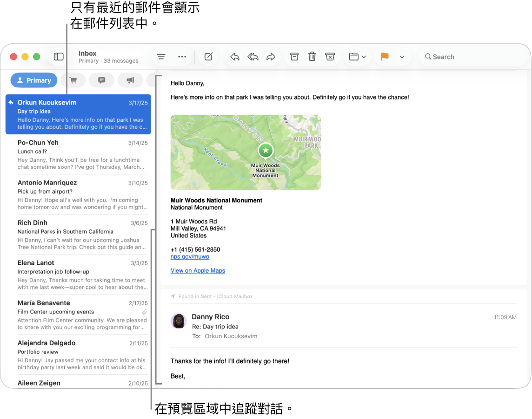Switch to the Updates speech bubble tab
532x419 pixels.
click(x=102, y=80)
